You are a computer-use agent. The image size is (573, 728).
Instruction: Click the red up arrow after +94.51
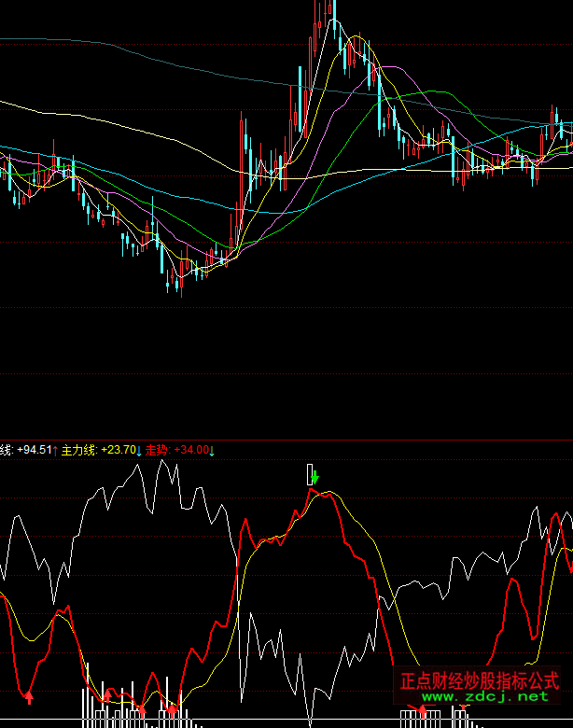pos(55,451)
